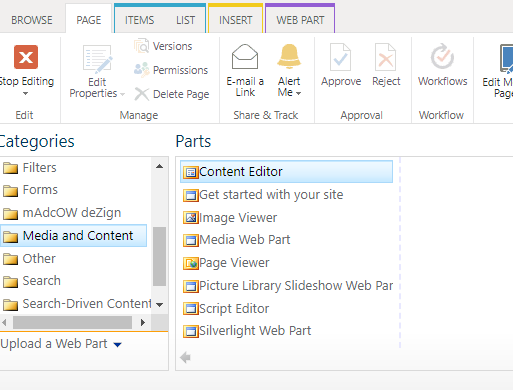Viewport: 513px width, 390px height.
Task: Open the Stop Editing dropdown arrow
Action: coord(25,94)
